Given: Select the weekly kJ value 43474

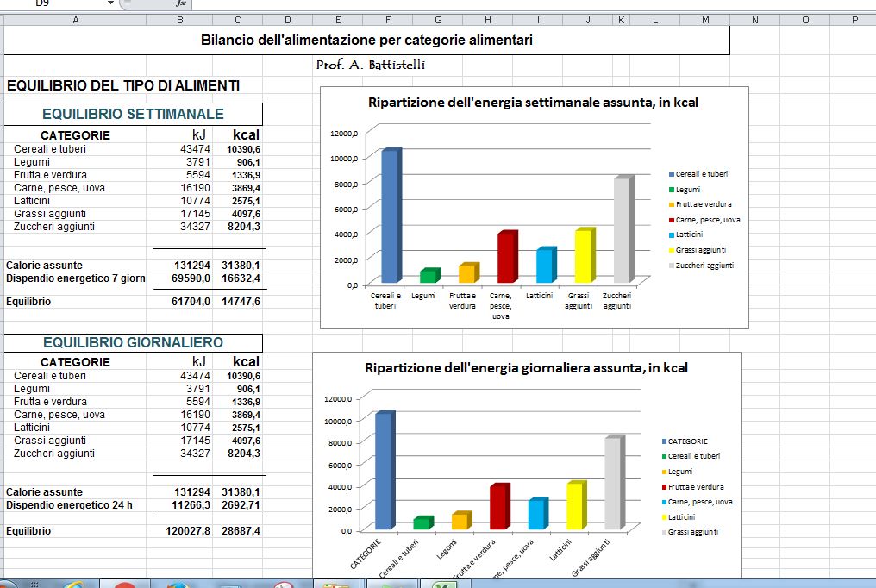Looking at the screenshot, I should [195, 149].
